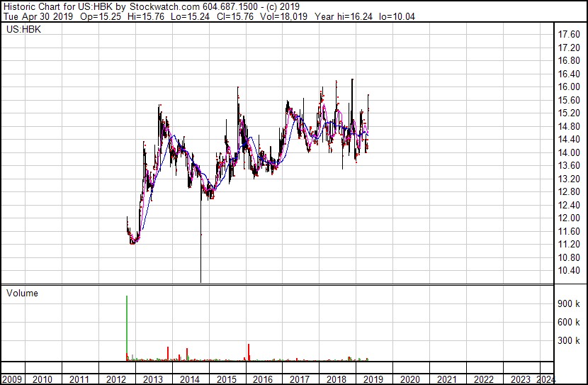Select the 2009 year label on time axis
The image size is (588, 385).
tap(11, 379)
